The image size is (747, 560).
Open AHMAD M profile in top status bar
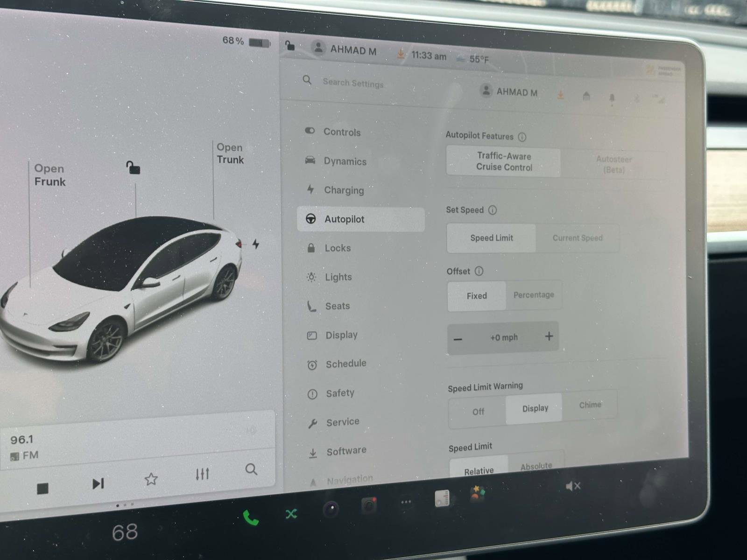pyautogui.click(x=345, y=49)
